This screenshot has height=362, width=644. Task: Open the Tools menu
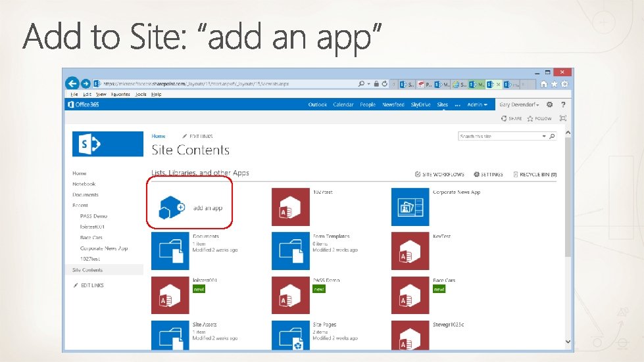tap(141, 95)
